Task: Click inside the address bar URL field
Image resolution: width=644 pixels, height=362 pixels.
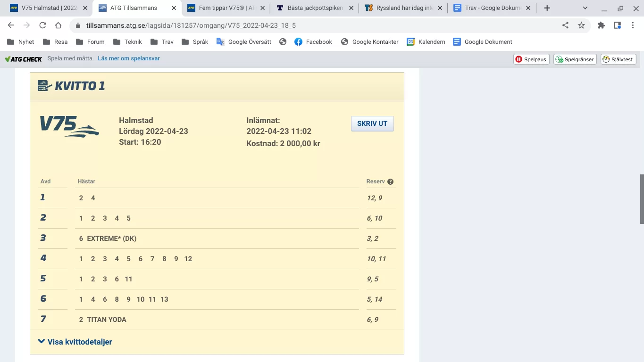Action: (x=189, y=25)
